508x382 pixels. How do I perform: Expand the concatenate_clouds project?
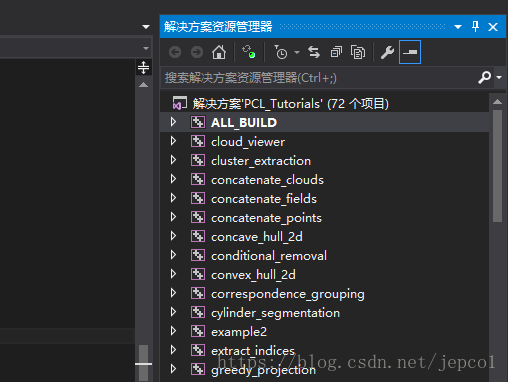coord(173,179)
